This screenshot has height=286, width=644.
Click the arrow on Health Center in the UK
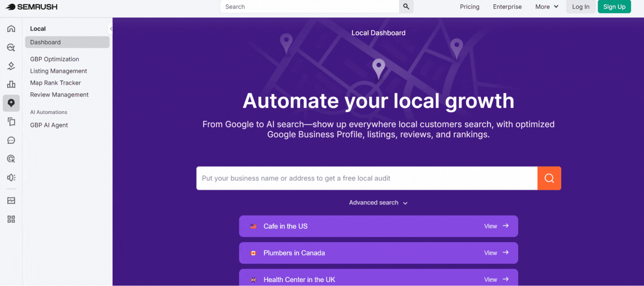coord(506,279)
